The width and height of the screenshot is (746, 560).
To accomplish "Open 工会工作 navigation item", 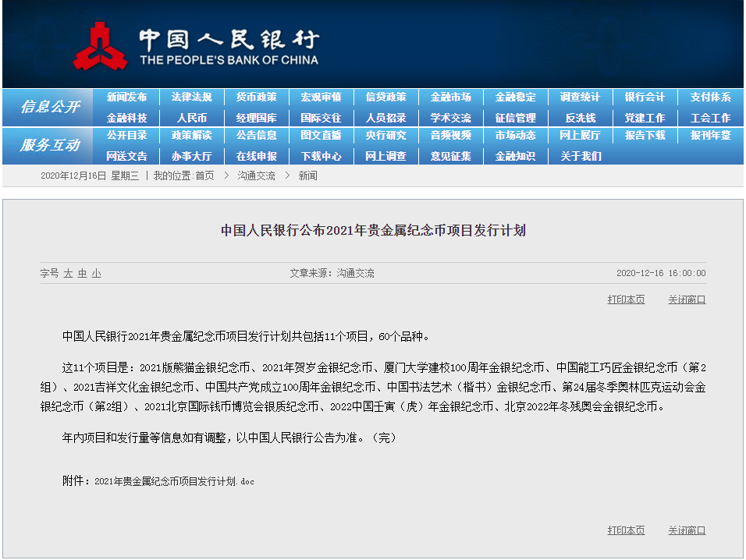I will (x=710, y=118).
